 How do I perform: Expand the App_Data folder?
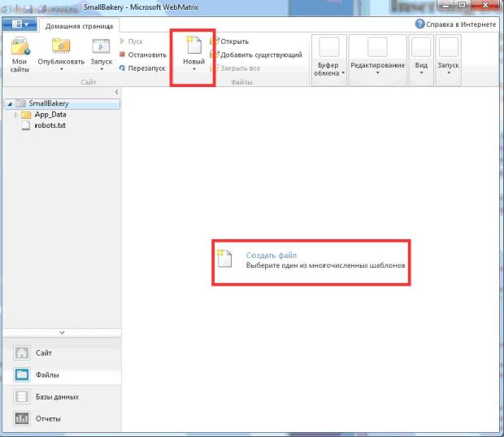[x=15, y=115]
